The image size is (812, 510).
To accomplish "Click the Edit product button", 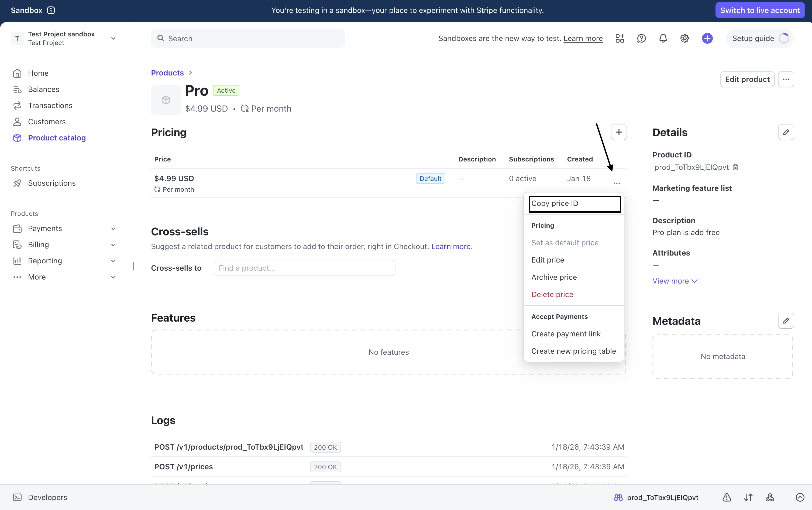I will point(747,79).
